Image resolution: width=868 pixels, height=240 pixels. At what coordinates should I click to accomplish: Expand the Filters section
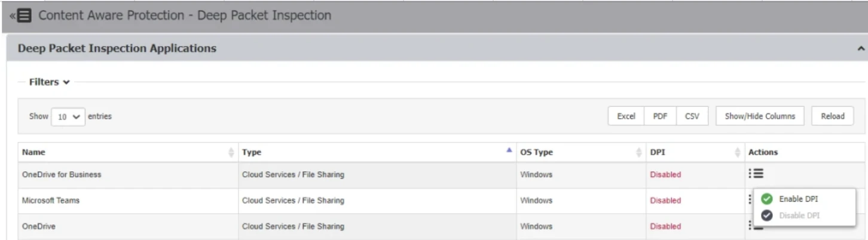click(x=50, y=82)
